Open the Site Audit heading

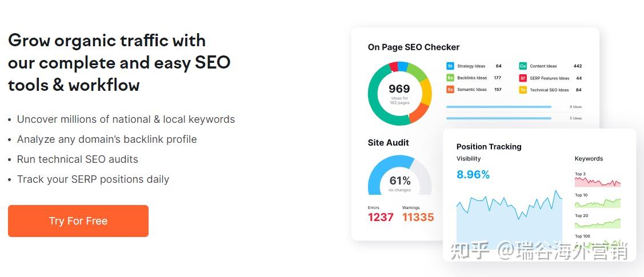pos(388,143)
